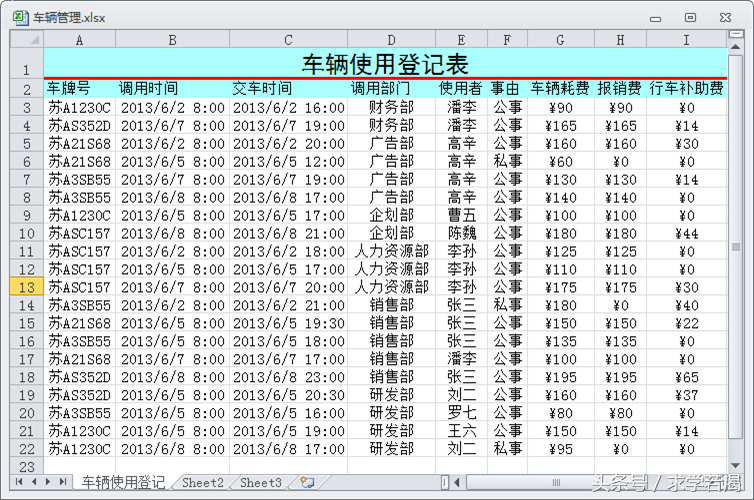The width and height of the screenshot is (754, 500).
Task: Go to previous sheet navigation arrow
Action: pyautogui.click(x=34, y=482)
